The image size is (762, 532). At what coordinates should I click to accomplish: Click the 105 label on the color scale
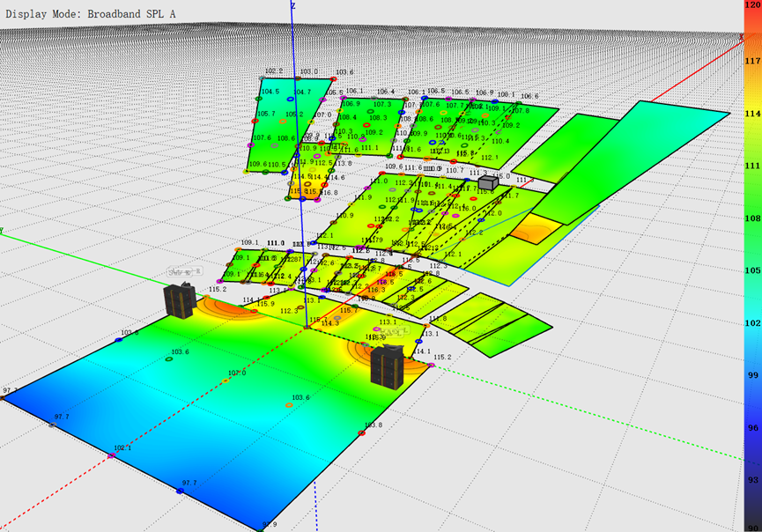pos(752,270)
